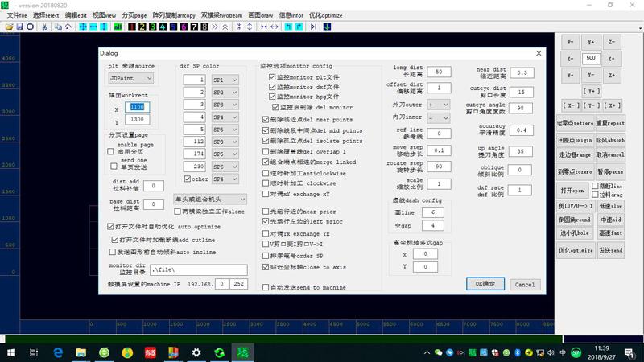Click the send button in the right panel
644x362 pixels.
pyautogui.click(x=611, y=250)
